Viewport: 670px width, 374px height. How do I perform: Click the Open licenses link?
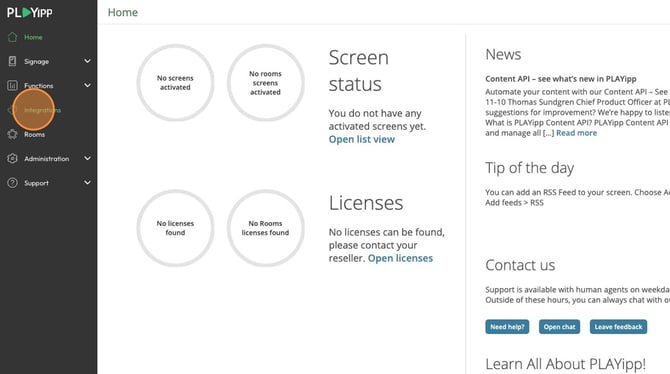[x=400, y=258]
